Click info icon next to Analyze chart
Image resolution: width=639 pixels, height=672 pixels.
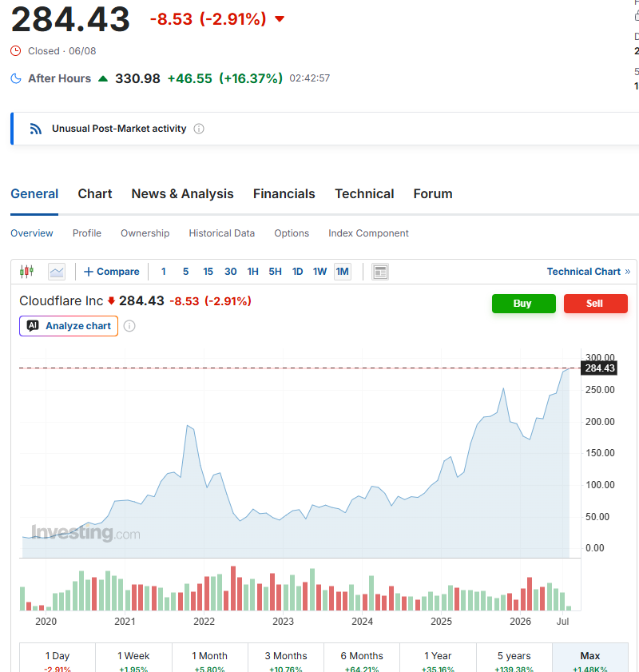tap(129, 326)
